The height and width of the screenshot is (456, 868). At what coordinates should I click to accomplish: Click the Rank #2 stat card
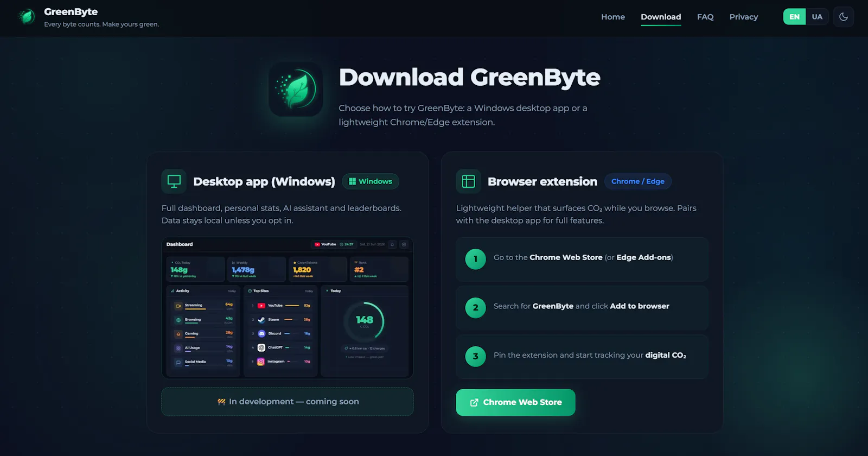[x=379, y=269]
